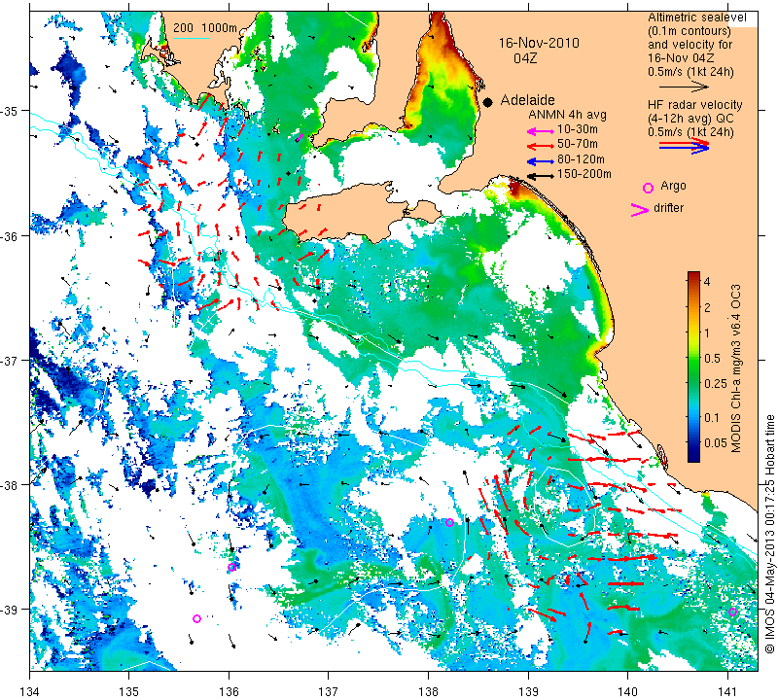Image resolution: width=778 pixels, height=700 pixels.
Task: Click the latitude axis label -37
Action: point(10,360)
